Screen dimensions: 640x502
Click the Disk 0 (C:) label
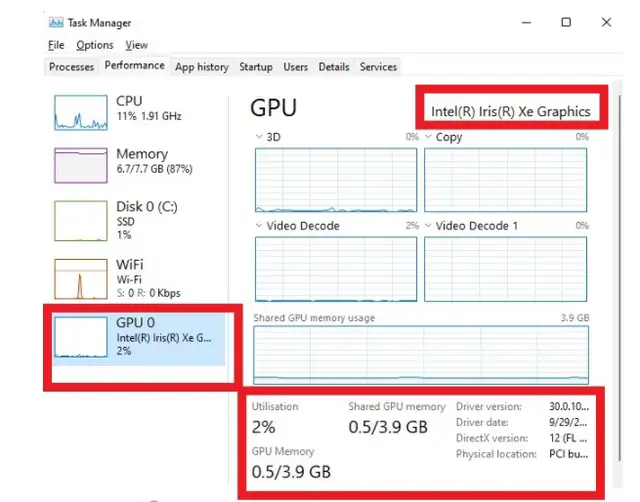(147, 207)
